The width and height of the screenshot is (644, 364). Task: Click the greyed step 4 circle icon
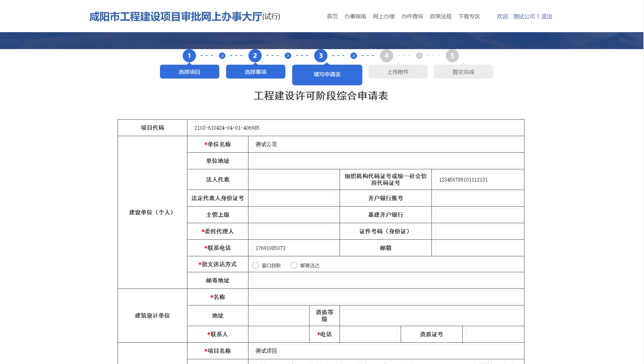click(386, 56)
